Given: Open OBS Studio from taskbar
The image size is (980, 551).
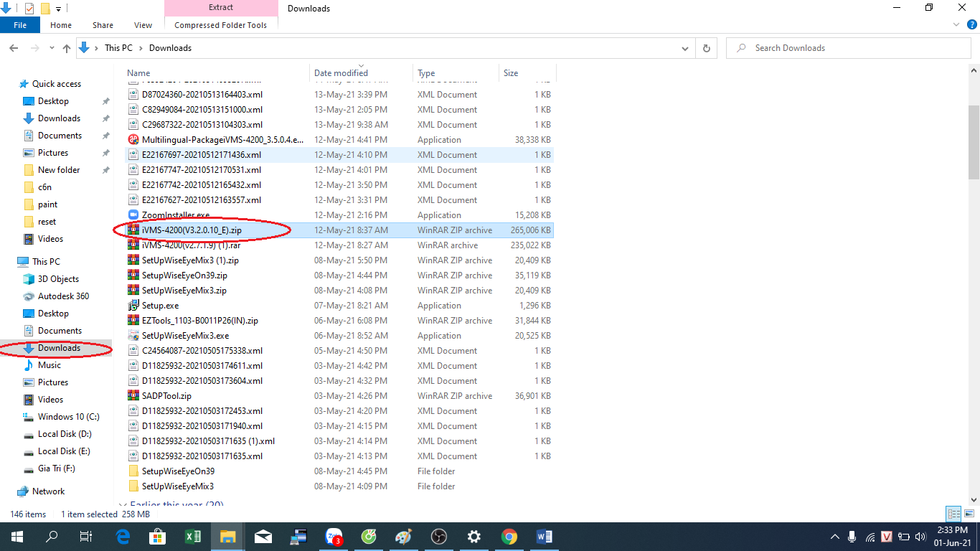Looking at the screenshot, I should coord(438,537).
